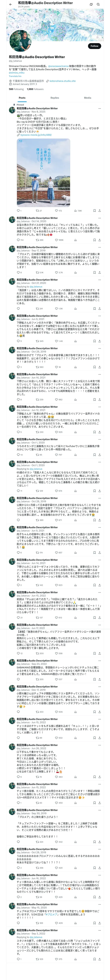Click the circular-arrows icon beside the search icon
This screenshot has width=110, height=980.
(91, 5)
